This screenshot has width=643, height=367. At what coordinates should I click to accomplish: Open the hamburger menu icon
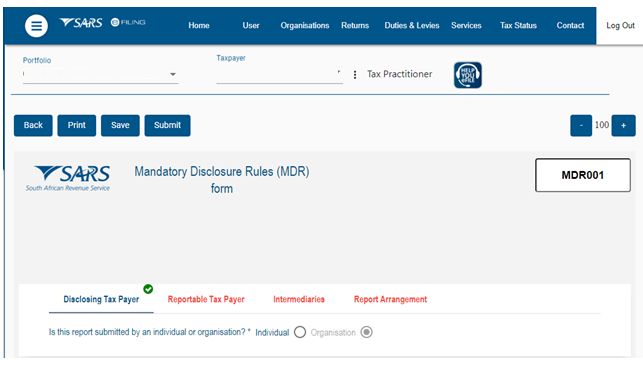click(36, 26)
